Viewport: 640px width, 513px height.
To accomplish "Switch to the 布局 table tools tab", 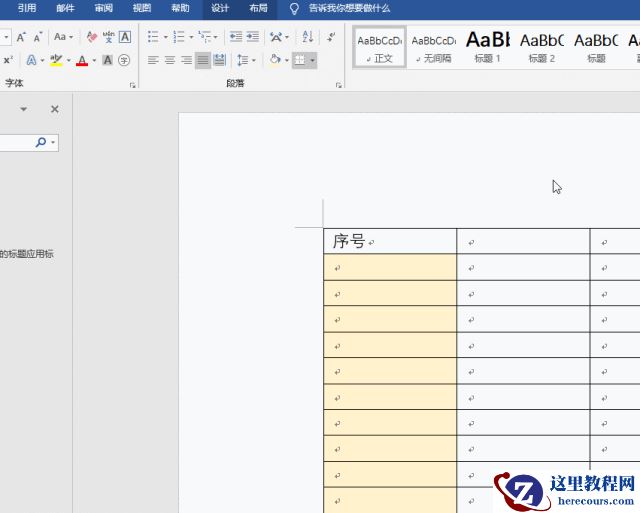I will 258,8.
